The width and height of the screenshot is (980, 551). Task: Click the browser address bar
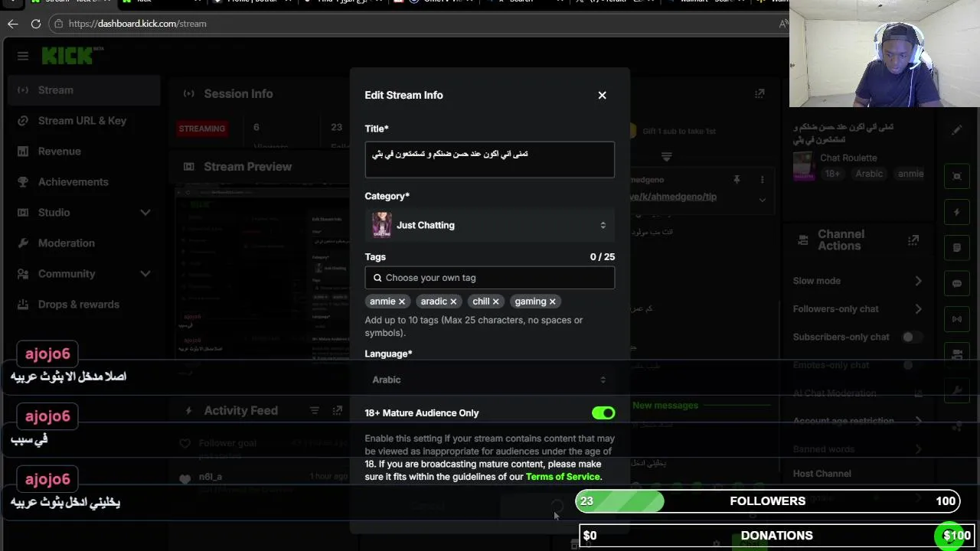tap(413, 24)
